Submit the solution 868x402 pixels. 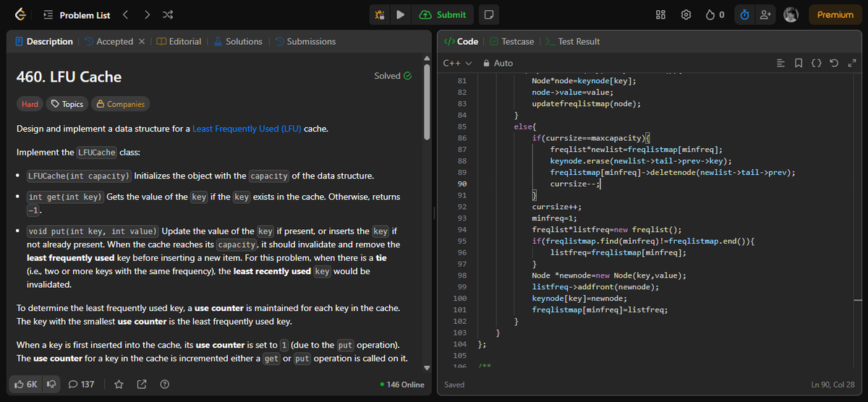pos(443,14)
